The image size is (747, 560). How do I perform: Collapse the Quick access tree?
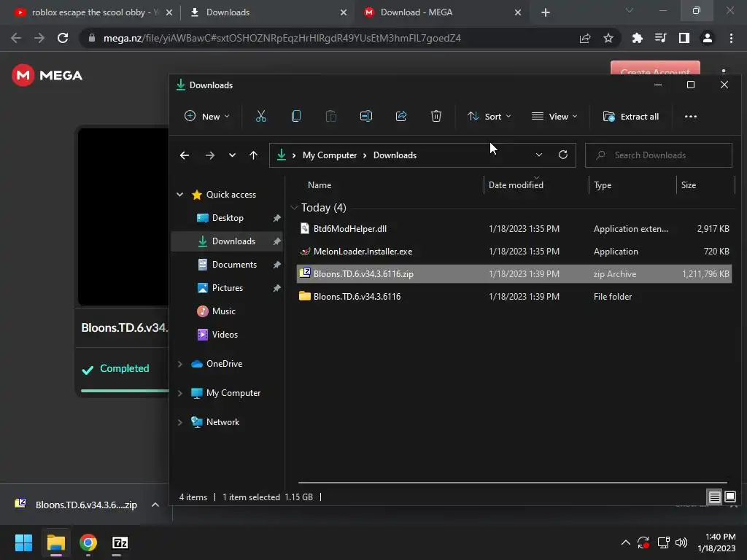tap(179, 194)
